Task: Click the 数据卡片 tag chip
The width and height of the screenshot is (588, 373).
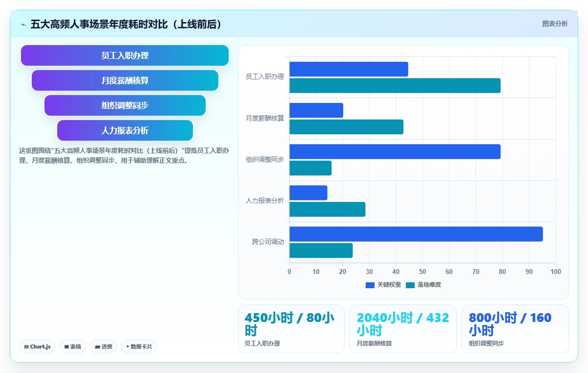Action: point(139,347)
